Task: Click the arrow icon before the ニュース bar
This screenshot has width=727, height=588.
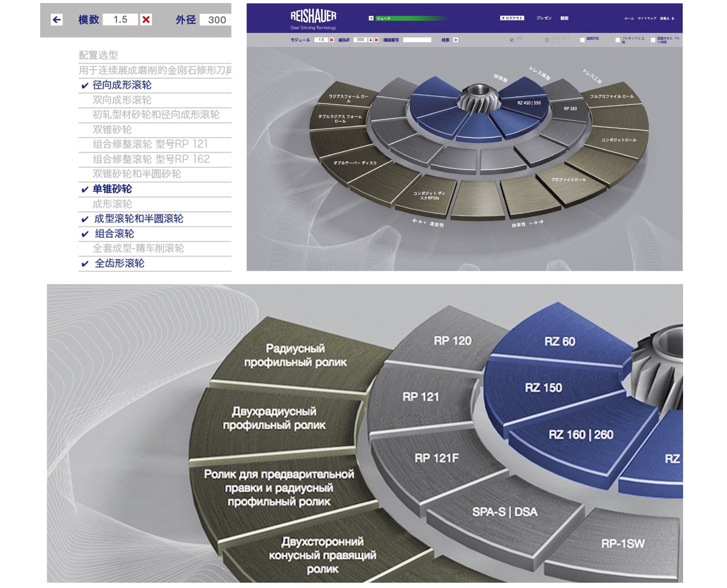Action: 371,18
